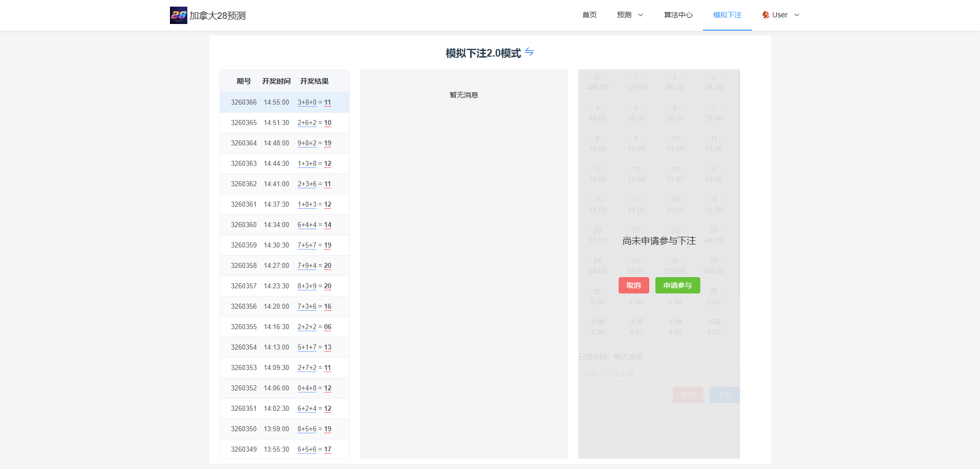Click the red 取消 button in overlay
The width and height of the screenshot is (980, 469).
click(634, 285)
